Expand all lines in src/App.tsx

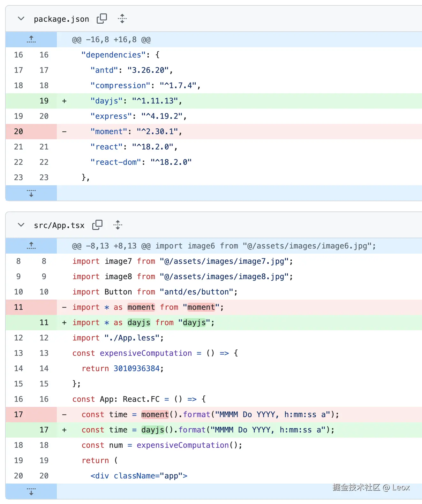point(117,225)
